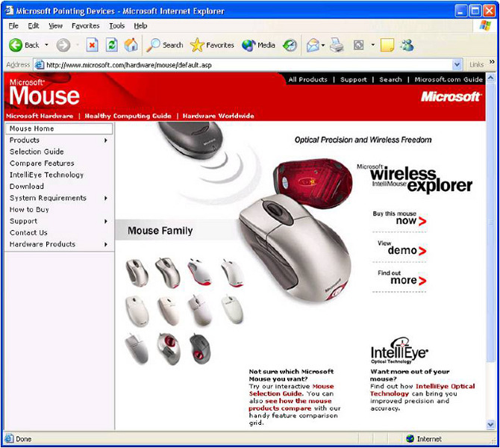Open IntelliEye Optical Technology text link

(422, 390)
